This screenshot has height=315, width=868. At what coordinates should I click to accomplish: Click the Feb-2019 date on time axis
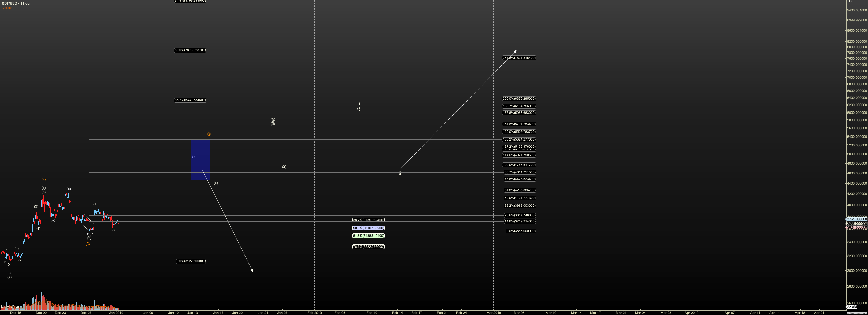(314, 313)
